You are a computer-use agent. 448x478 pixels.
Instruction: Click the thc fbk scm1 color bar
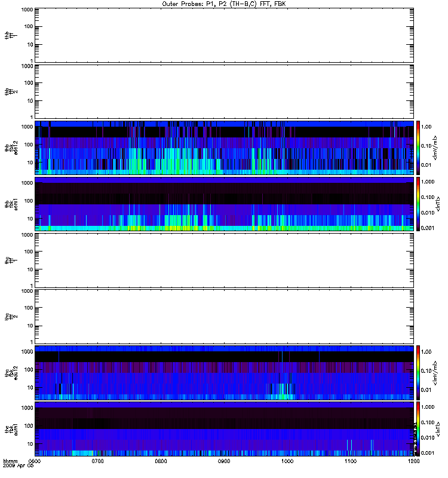coord(418,429)
